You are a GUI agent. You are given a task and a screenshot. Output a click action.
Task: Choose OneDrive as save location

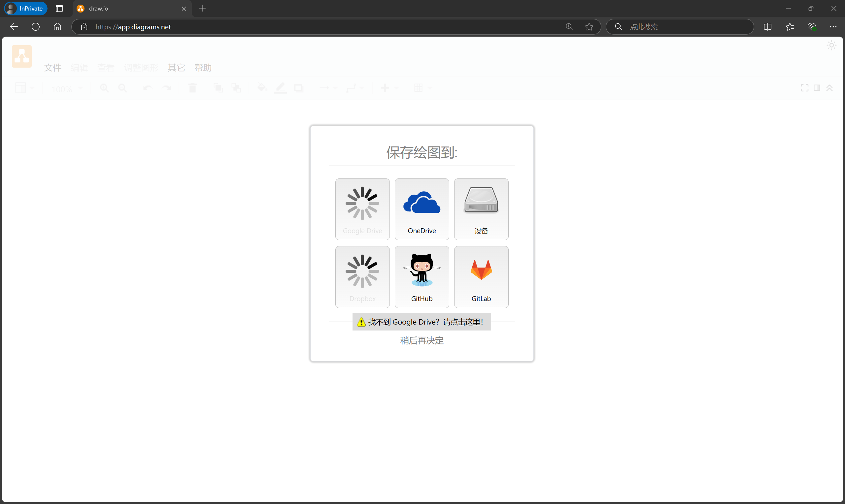422,209
